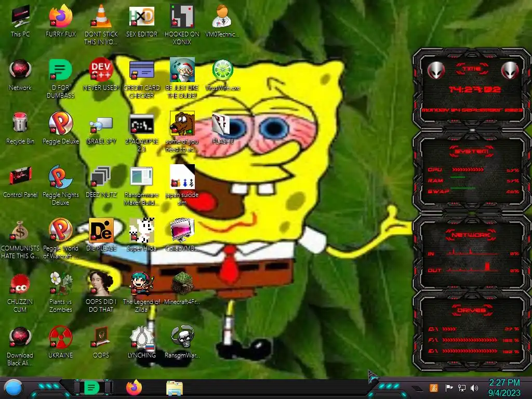
Task: Click the network tray icon
Action: 462,388
